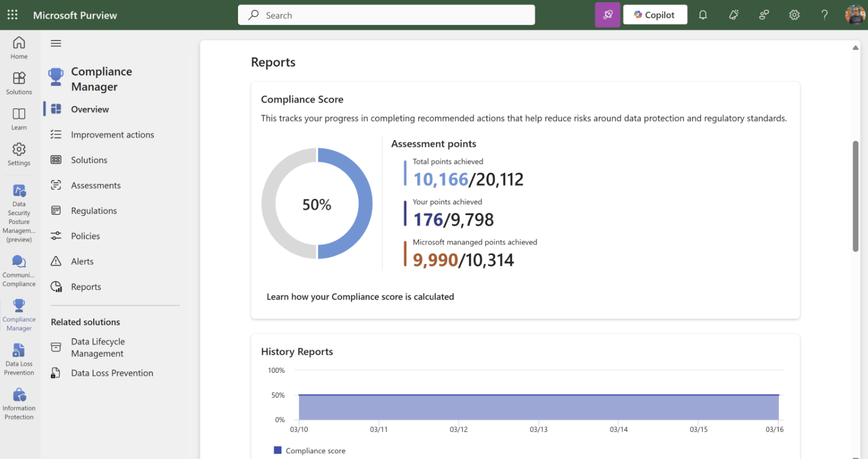Open header Settings gear icon
Image resolution: width=868 pixels, height=459 pixels.
pos(794,15)
